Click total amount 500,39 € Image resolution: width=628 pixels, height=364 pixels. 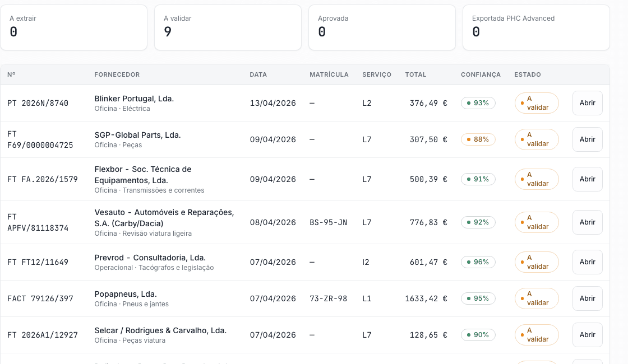[x=428, y=179]
